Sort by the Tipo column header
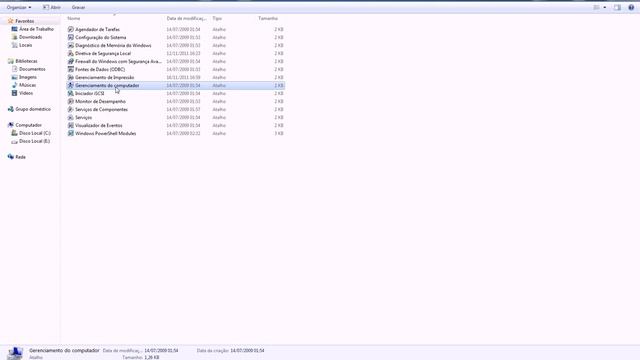This screenshot has width=640, height=360. (x=217, y=18)
